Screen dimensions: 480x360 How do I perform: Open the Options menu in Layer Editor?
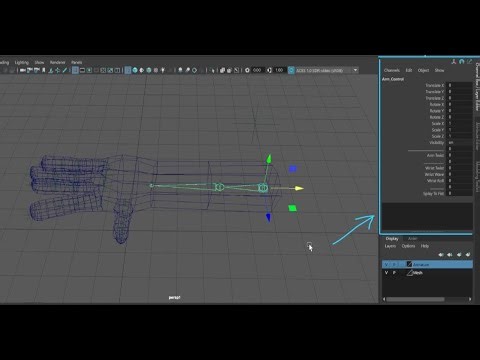pyautogui.click(x=408, y=246)
